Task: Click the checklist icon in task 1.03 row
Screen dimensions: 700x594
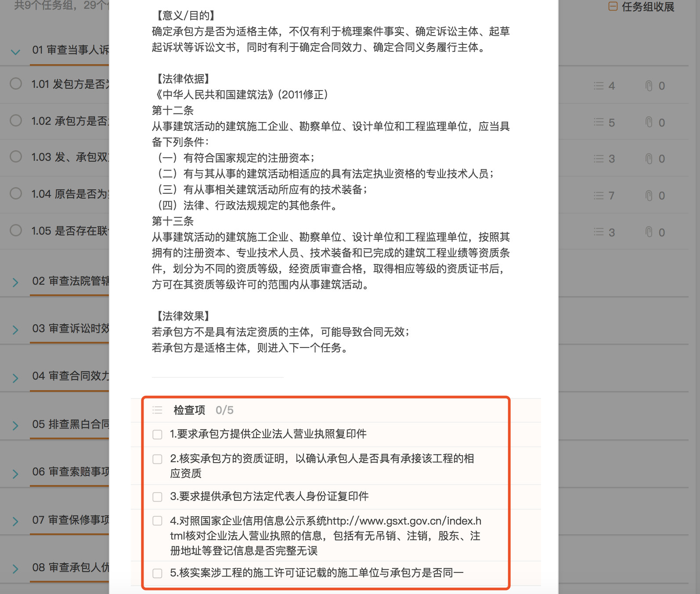Action: click(599, 159)
